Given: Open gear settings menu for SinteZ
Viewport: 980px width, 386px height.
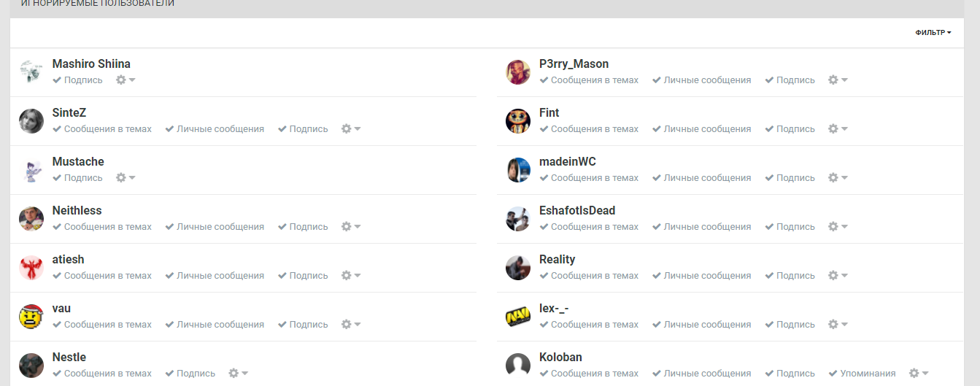Looking at the screenshot, I should [351, 129].
